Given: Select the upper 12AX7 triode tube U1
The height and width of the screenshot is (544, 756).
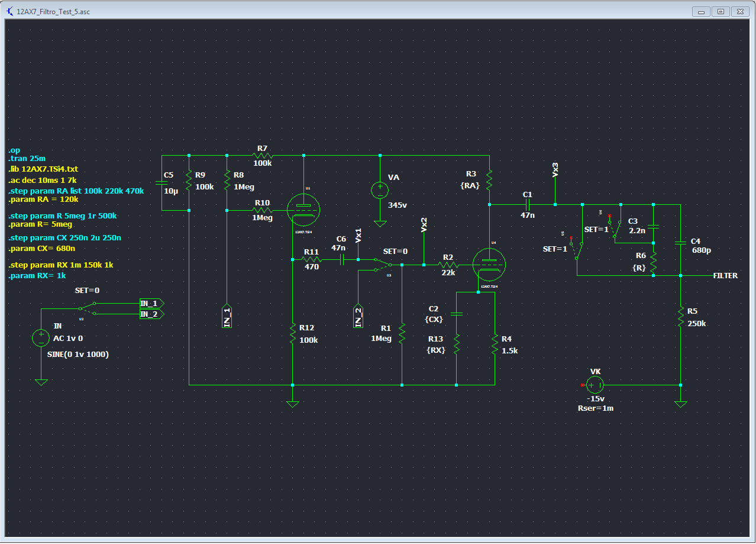Looking at the screenshot, I should click(303, 208).
